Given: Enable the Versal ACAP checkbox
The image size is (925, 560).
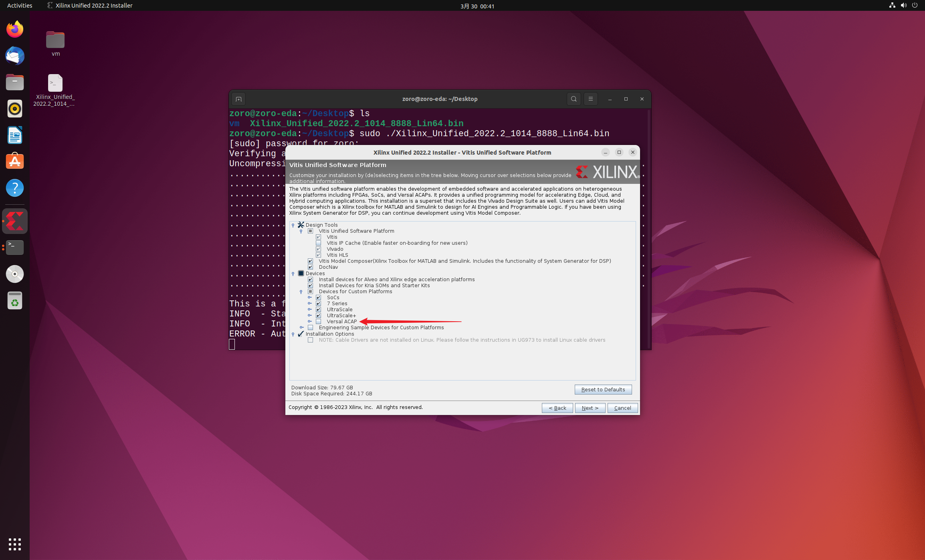Looking at the screenshot, I should point(319,322).
